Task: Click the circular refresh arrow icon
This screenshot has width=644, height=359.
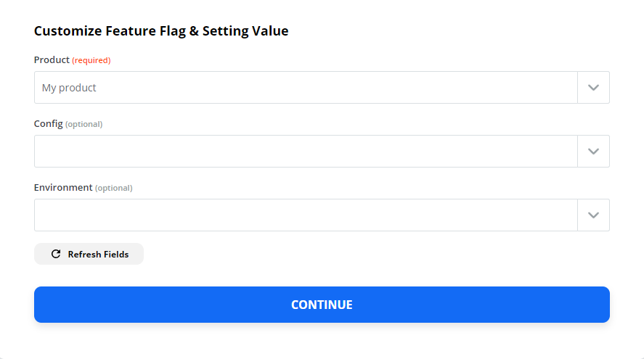Action: click(56, 255)
